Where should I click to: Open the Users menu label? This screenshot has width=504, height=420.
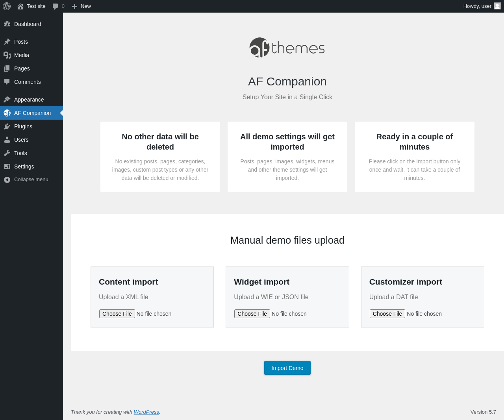[x=21, y=140]
